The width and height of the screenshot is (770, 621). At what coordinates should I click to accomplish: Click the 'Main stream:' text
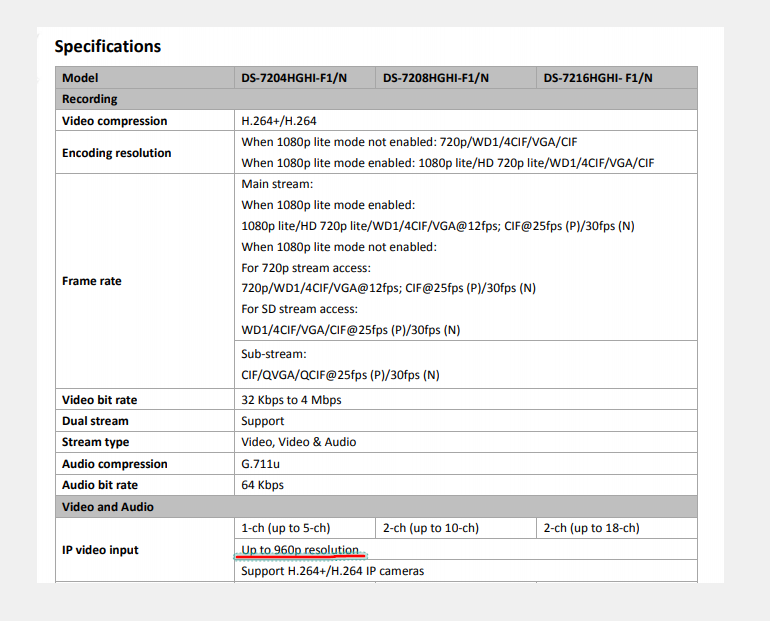point(277,184)
